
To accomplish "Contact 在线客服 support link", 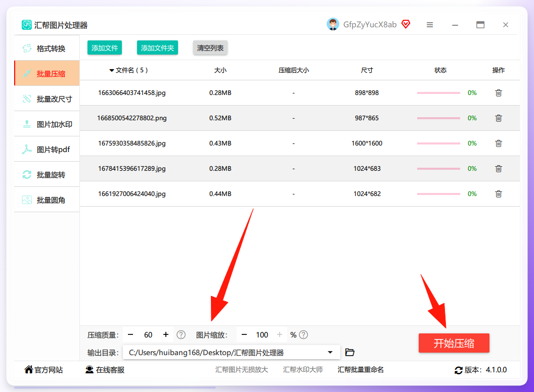I will (105, 370).
